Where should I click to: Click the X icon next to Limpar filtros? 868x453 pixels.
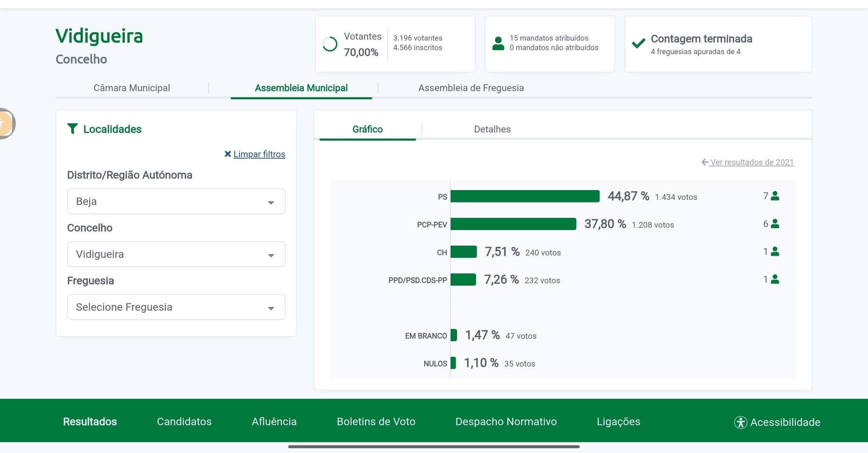coord(228,154)
